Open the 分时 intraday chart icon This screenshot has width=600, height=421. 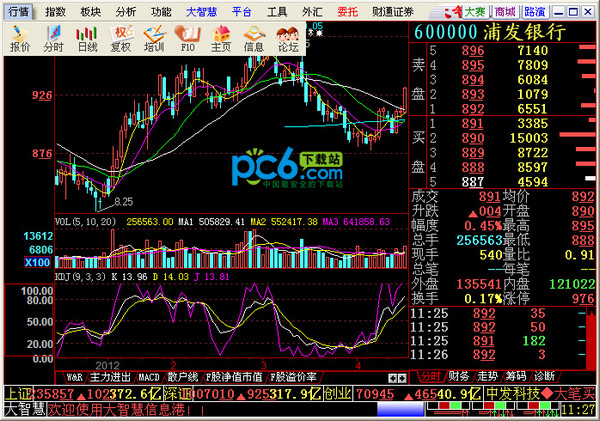[53, 37]
